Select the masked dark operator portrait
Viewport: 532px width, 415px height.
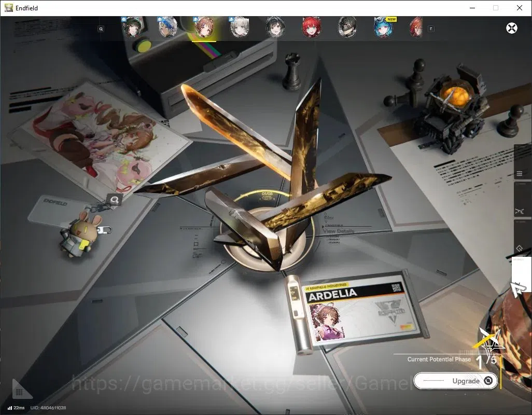click(347, 28)
